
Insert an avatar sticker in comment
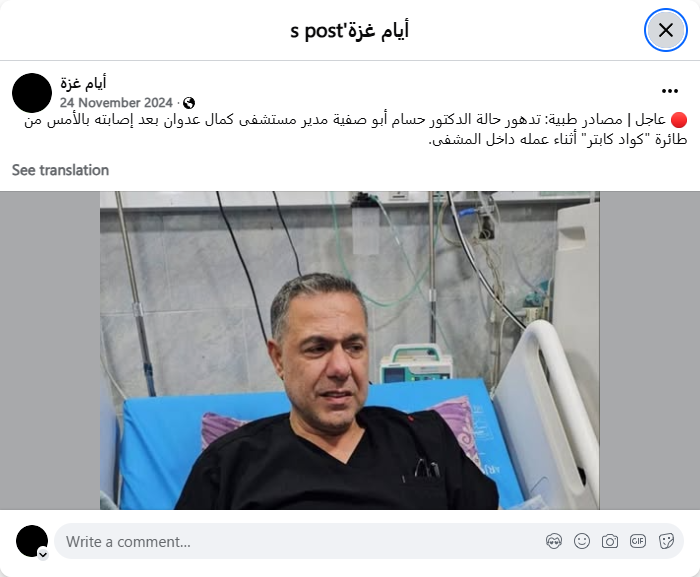(x=554, y=542)
